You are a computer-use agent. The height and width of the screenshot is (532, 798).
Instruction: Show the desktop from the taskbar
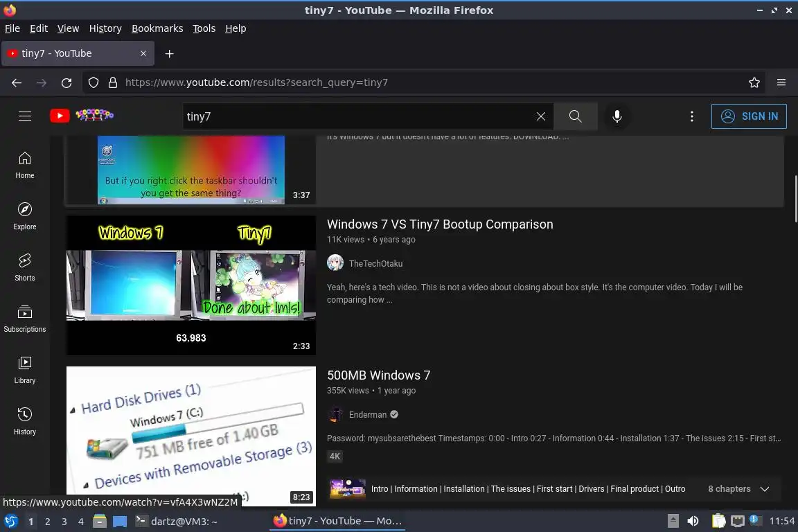pyautogui.click(x=120, y=522)
